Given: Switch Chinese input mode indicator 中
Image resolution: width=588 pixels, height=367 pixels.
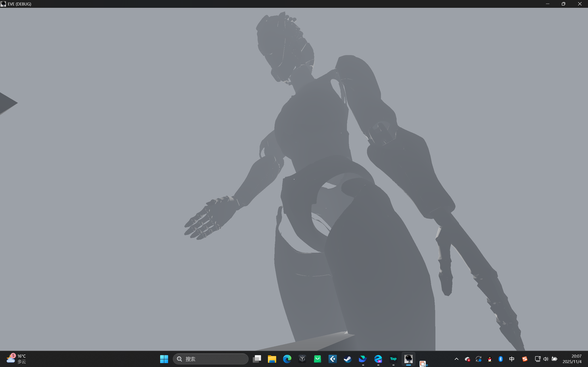Looking at the screenshot, I should click(512, 359).
